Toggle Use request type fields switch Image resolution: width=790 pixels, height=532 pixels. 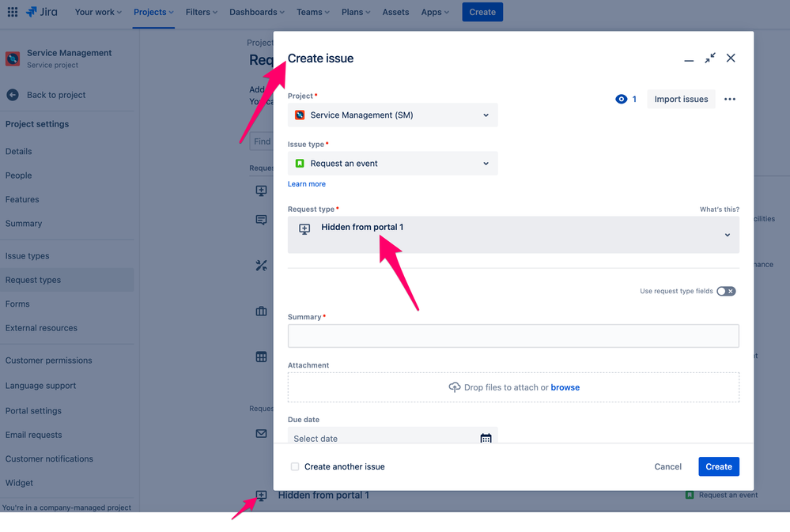click(726, 291)
